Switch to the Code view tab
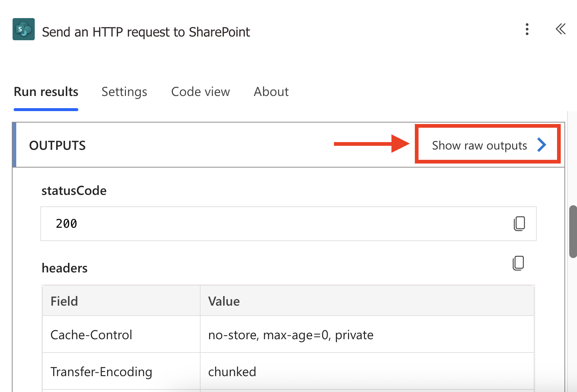 click(x=201, y=92)
